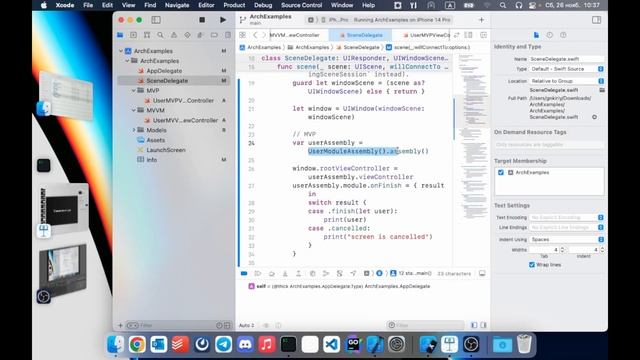Open the Product menu
The image size is (640, 360).
[x=234, y=5]
